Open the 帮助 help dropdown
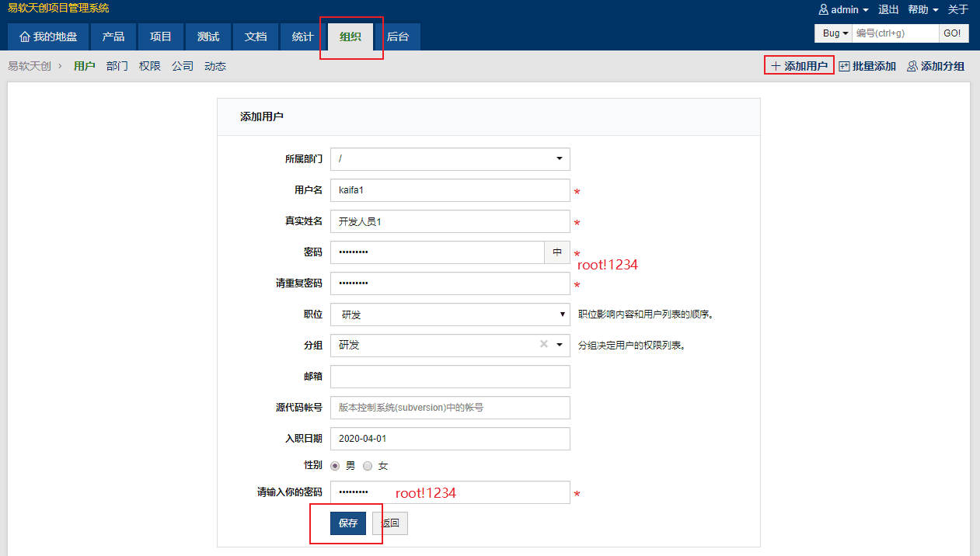The height and width of the screenshot is (556, 980). click(x=923, y=10)
